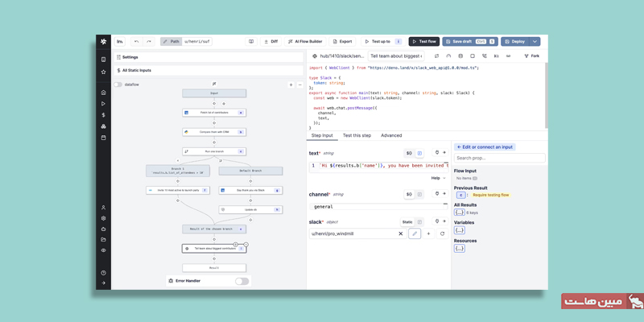
Task: Click the Save draft button
Action: [469, 41]
